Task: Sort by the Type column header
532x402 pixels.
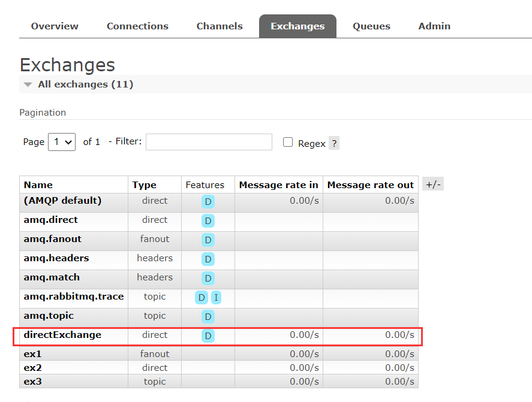Action: click(x=144, y=185)
